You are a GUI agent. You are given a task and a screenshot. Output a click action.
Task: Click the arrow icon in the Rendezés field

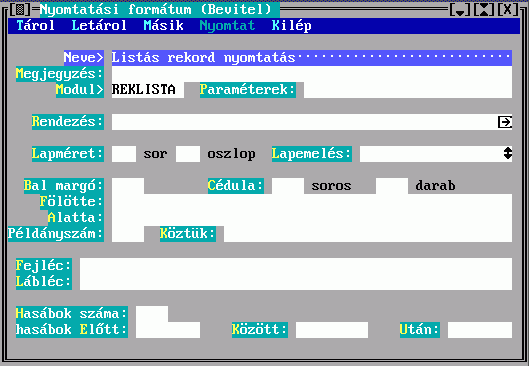click(505, 122)
